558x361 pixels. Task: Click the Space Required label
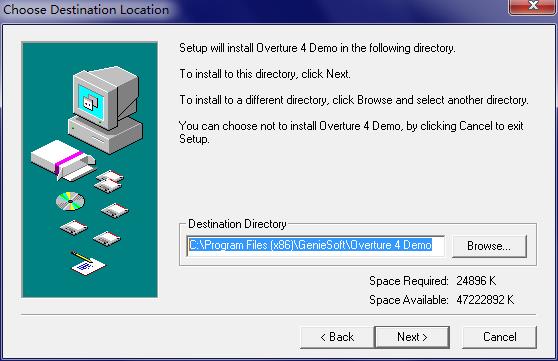(409, 281)
